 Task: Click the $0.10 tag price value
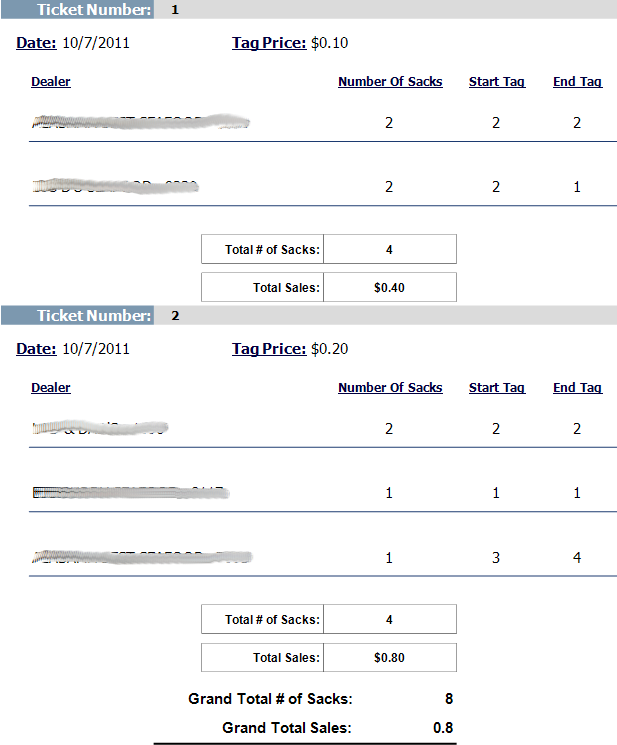pyautogui.click(x=330, y=43)
